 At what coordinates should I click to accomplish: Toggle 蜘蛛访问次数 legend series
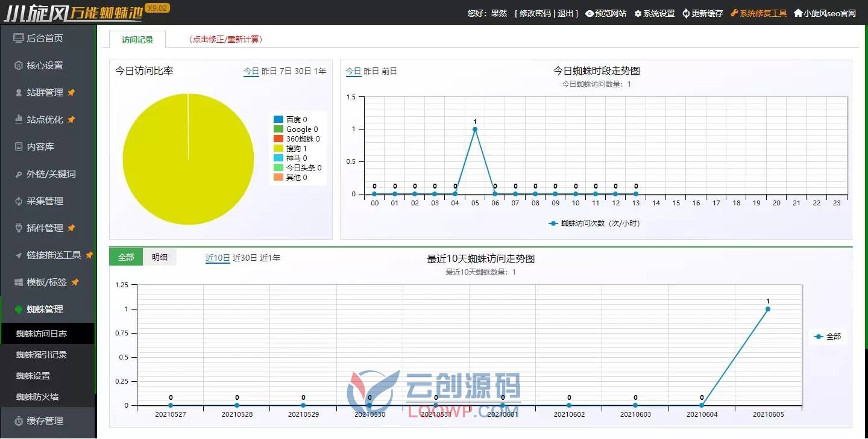(594, 223)
